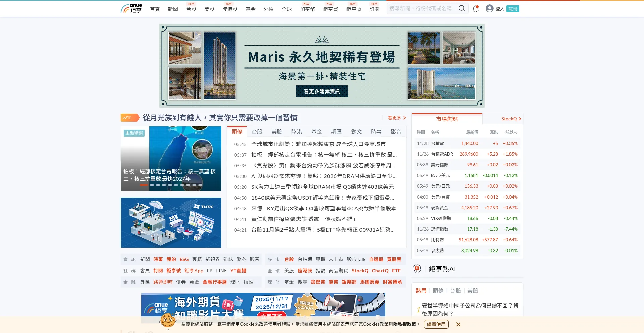Open 新聞 navigation menu

[173, 9]
